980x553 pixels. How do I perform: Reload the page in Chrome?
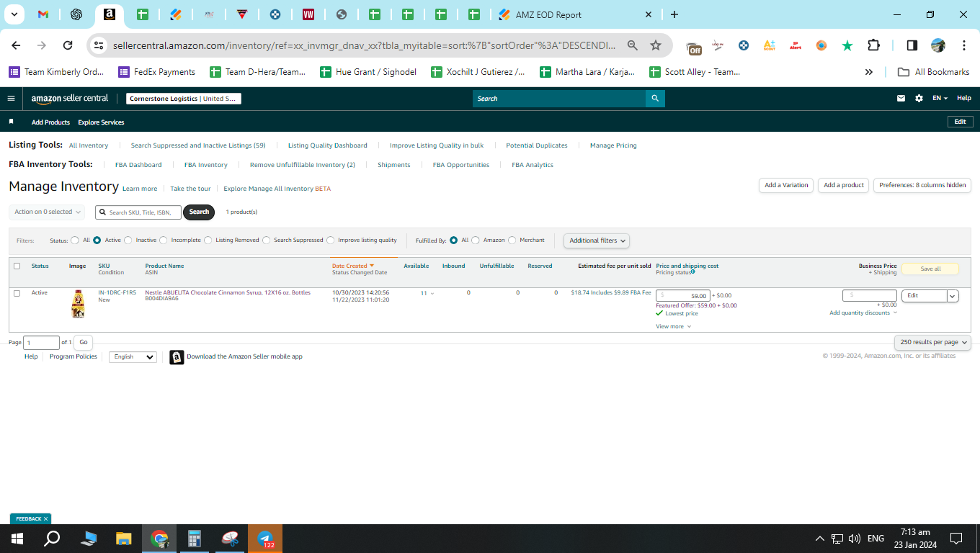[x=68, y=45]
